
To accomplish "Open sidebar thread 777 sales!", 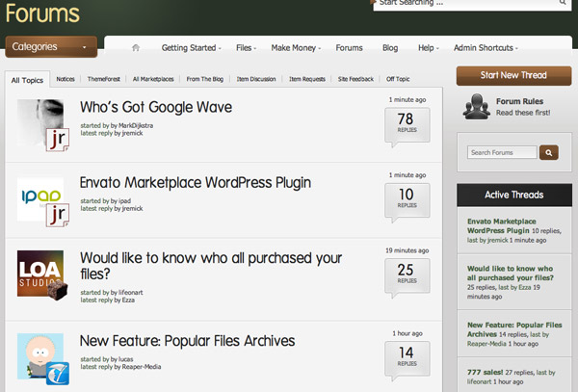I will [485, 372].
